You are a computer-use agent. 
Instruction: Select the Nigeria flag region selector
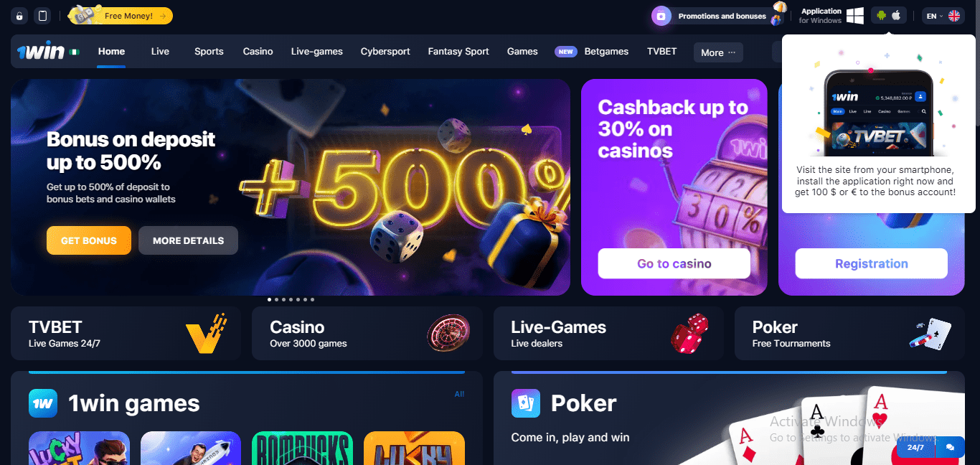click(x=74, y=52)
